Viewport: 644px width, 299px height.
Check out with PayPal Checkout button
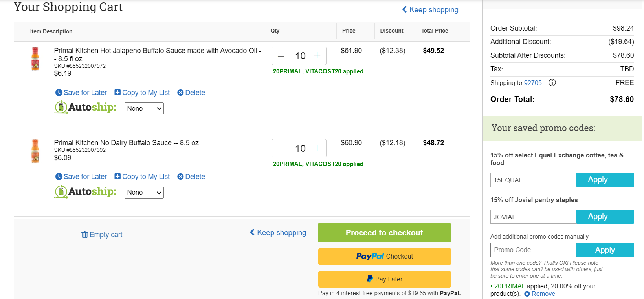[384, 256]
